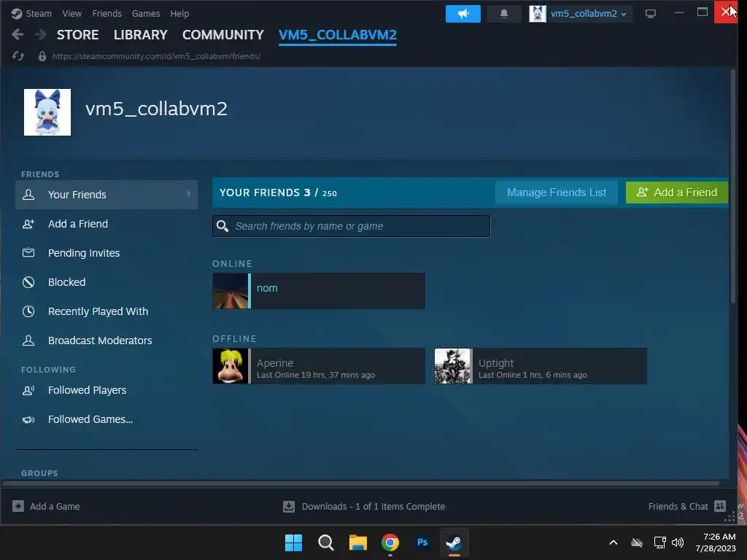Go back with the left arrow

coord(18,34)
